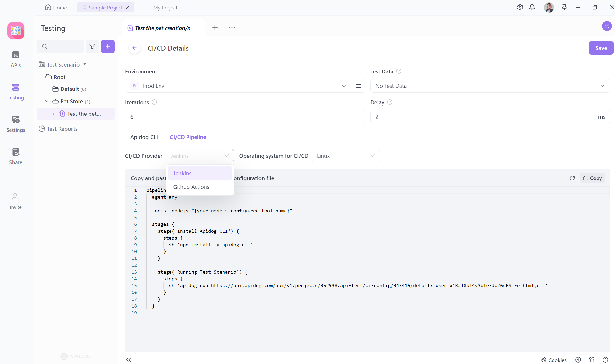Select Github Actions from CI/CD Provider
Viewport: 615px width, 364px height.
tap(191, 187)
